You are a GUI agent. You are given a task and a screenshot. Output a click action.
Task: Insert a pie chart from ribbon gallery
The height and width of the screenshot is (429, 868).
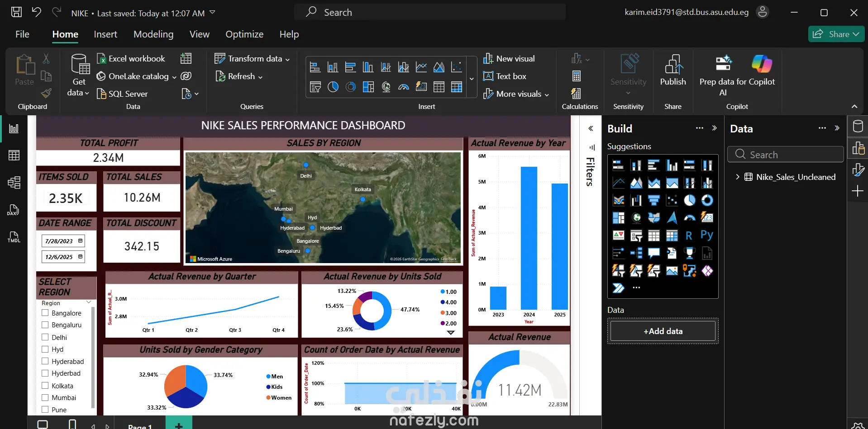(x=333, y=87)
